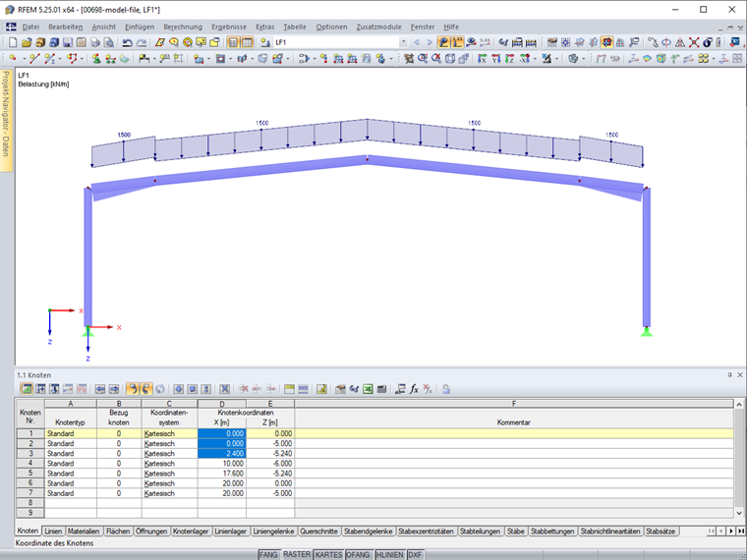Open the Bearbeiten menu

[x=65, y=28]
